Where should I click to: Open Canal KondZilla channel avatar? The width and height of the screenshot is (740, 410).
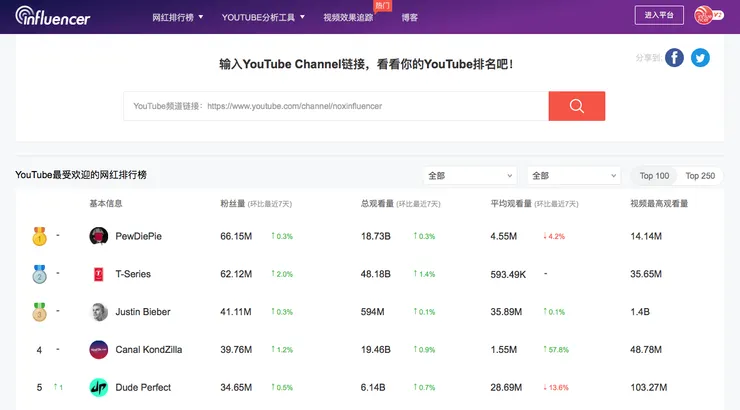99,350
